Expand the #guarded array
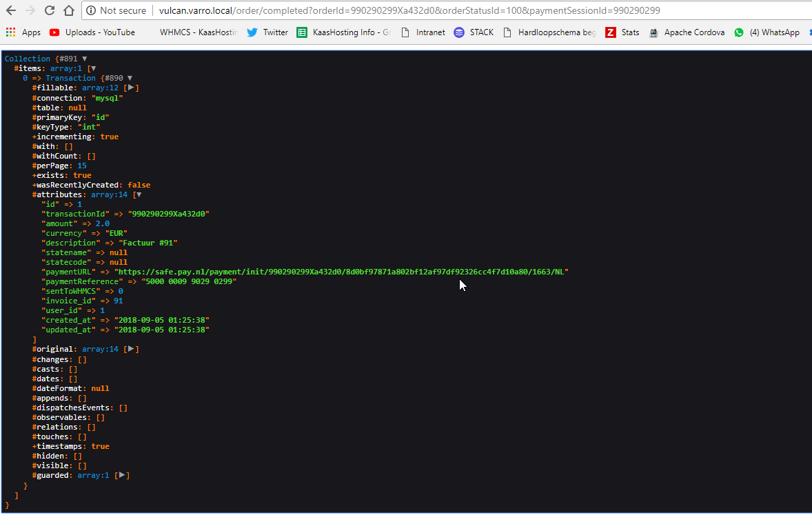 click(122, 475)
